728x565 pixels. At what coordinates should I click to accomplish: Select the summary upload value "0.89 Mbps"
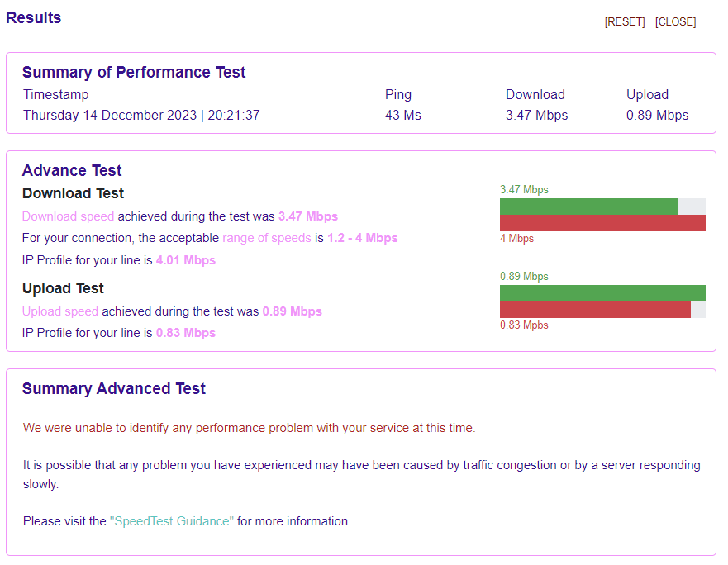tap(658, 115)
